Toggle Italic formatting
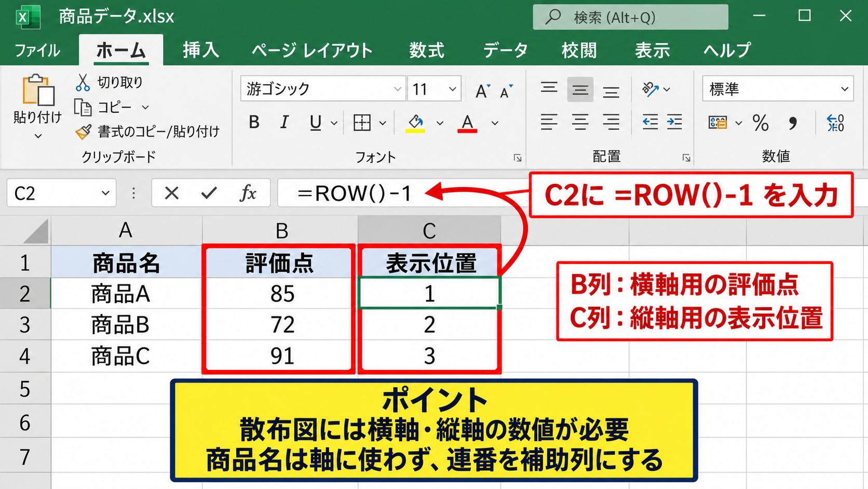Screen dimensions: 868x489 [x=284, y=123]
